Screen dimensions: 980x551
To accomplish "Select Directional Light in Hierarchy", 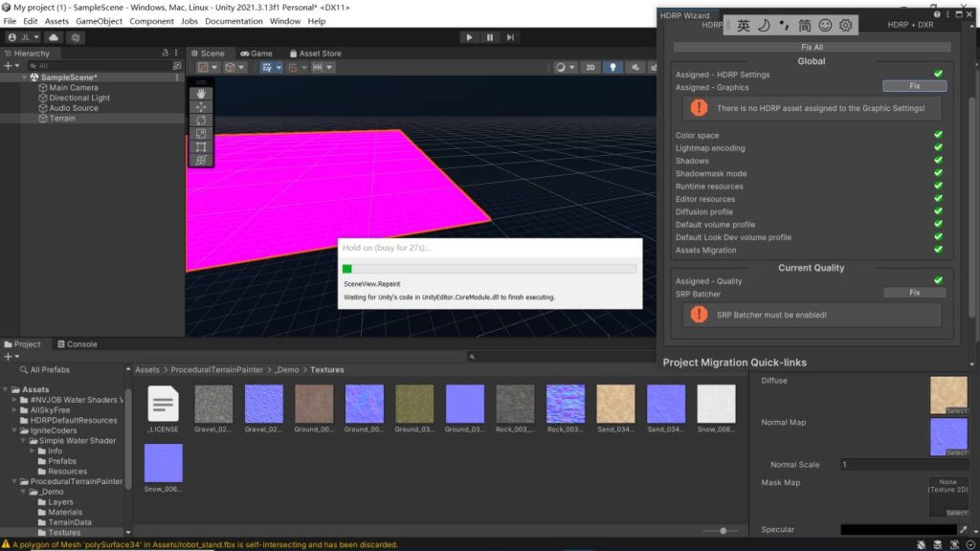I will [x=78, y=99].
